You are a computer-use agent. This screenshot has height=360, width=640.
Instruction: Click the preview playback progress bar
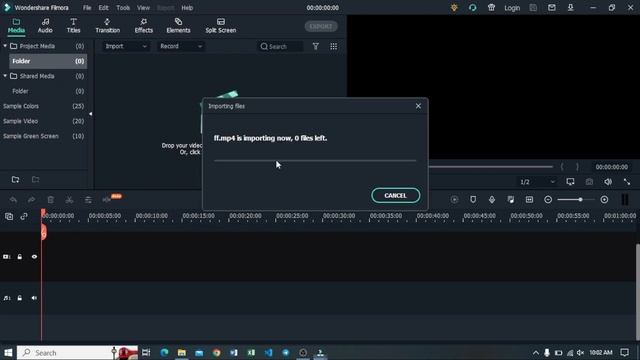491,167
